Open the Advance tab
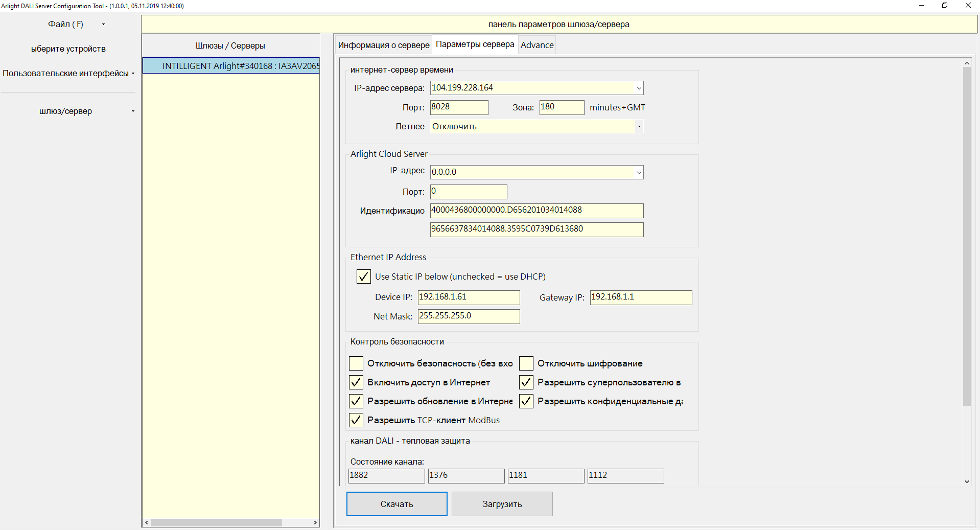This screenshot has width=980, height=530. pos(536,45)
